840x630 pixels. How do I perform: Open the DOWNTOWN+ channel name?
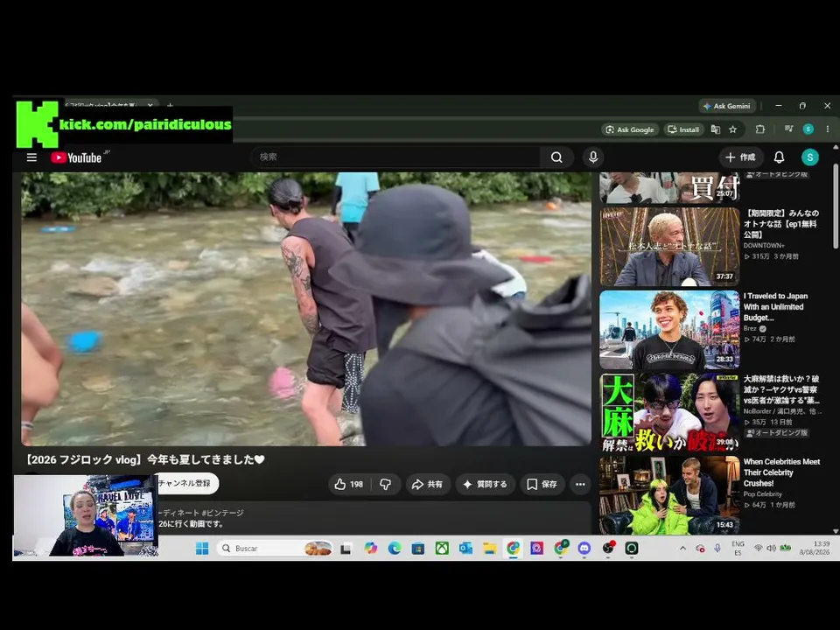[763, 245]
